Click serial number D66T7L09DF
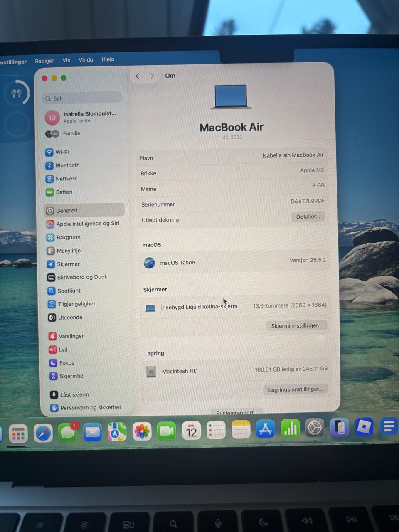399x532 pixels. (308, 201)
